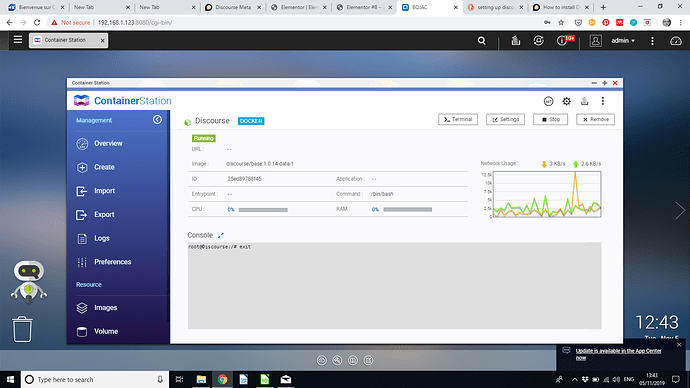Open update available in App Center link

pos(618,354)
